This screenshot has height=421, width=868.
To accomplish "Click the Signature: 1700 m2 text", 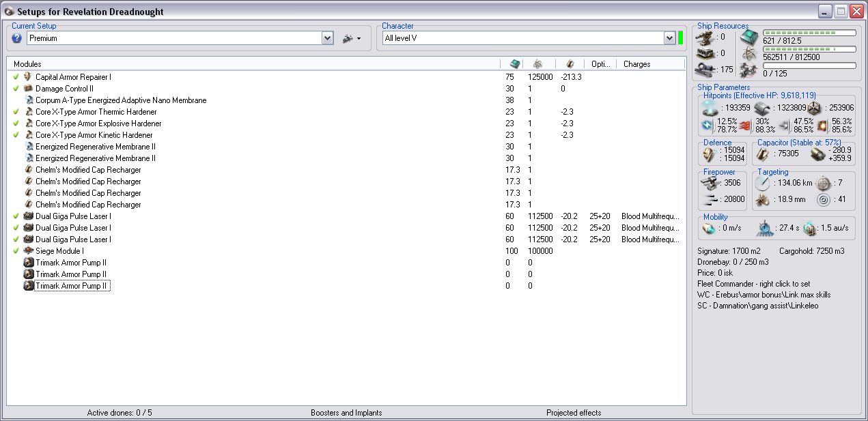I will 727,251.
